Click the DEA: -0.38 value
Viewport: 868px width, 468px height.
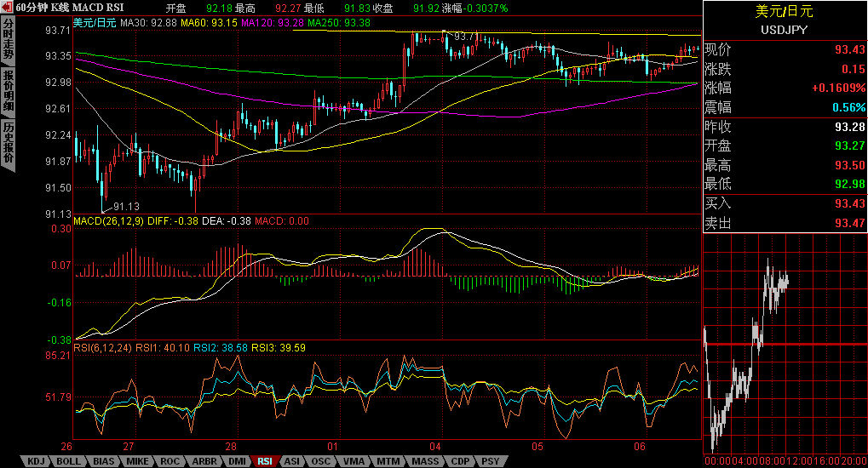[226, 220]
